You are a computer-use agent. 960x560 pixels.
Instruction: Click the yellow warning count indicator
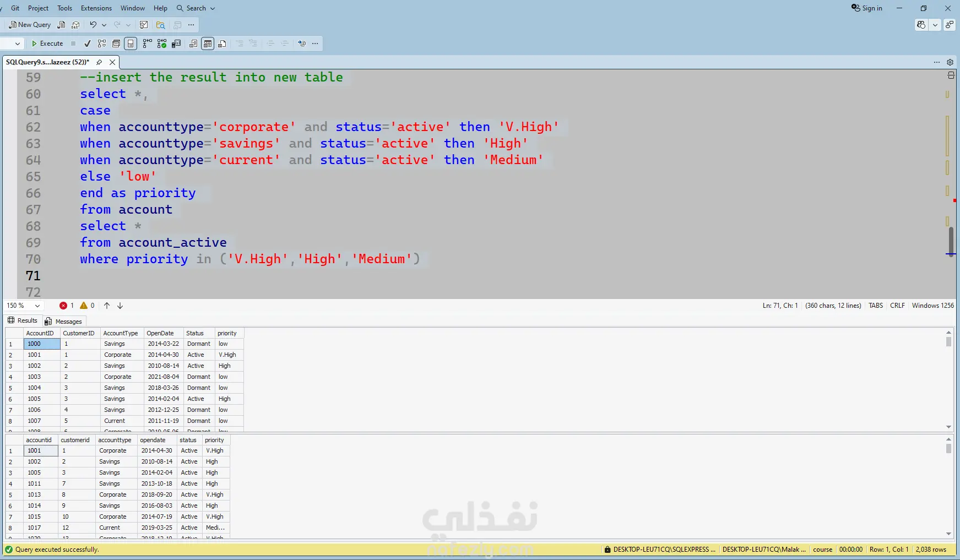(x=87, y=306)
